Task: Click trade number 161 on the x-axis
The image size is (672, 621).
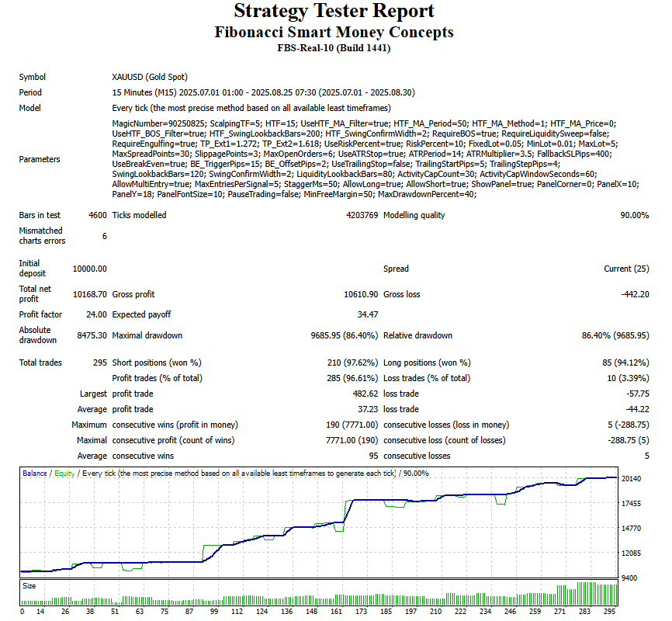Action: tap(337, 612)
